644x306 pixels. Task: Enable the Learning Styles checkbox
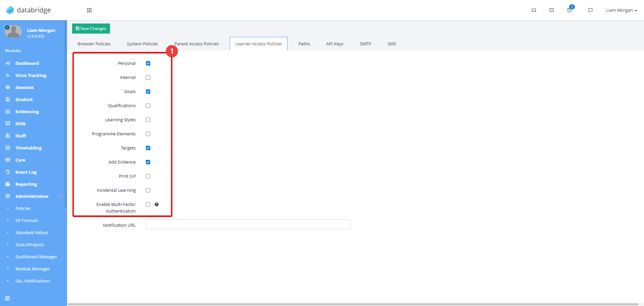click(148, 120)
